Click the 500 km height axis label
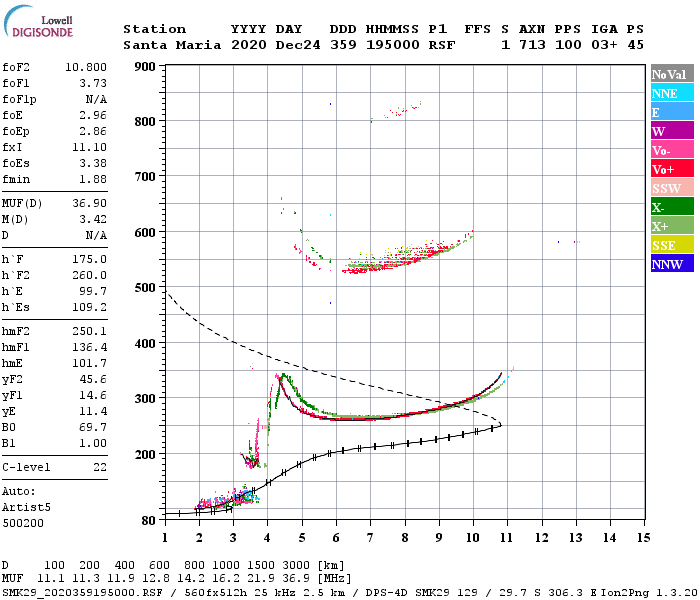This screenshot has width=700, height=600. coord(145,288)
